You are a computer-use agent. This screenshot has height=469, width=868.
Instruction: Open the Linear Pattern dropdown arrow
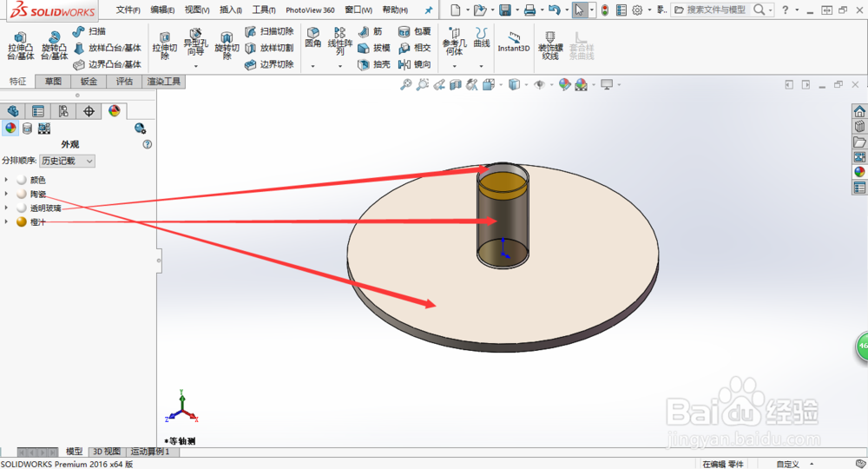pos(340,66)
